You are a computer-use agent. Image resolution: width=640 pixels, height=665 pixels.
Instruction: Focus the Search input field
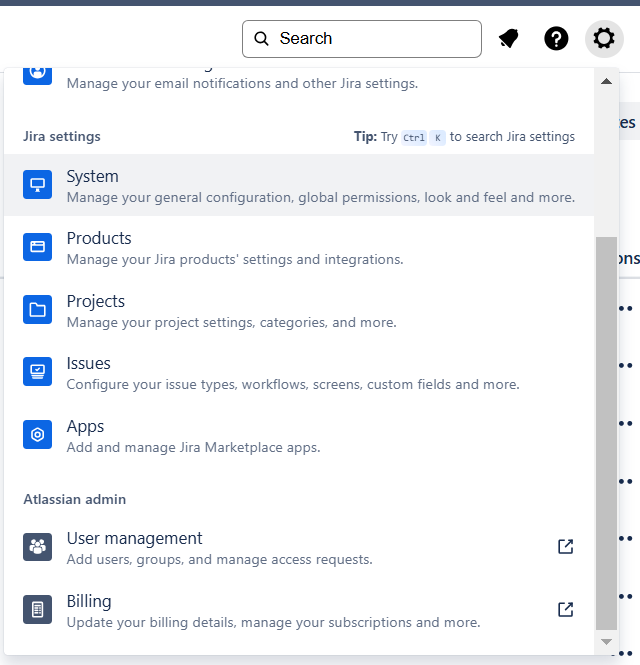362,39
